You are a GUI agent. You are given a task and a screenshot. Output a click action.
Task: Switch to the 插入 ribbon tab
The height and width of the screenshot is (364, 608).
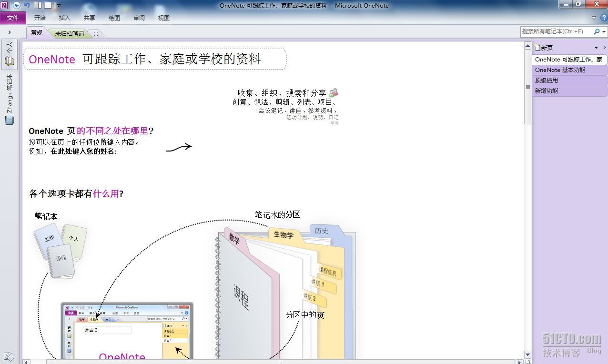[x=64, y=18]
